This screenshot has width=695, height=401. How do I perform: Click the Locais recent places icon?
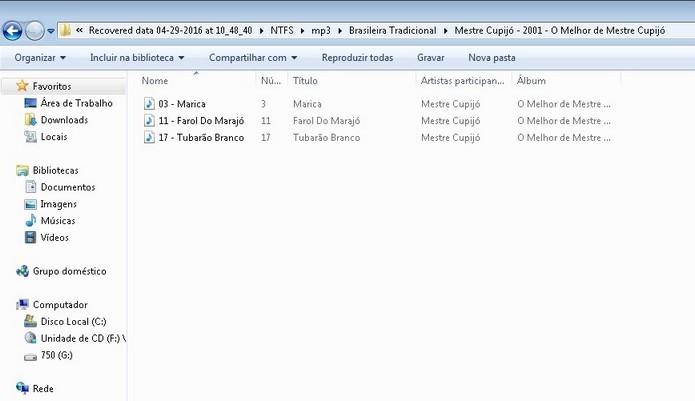[31, 137]
